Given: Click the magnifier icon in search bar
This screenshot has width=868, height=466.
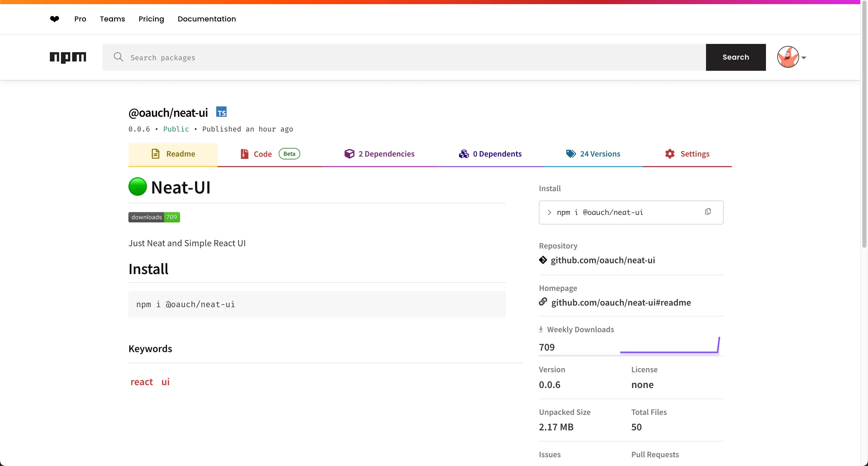Looking at the screenshot, I should point(118,57).
